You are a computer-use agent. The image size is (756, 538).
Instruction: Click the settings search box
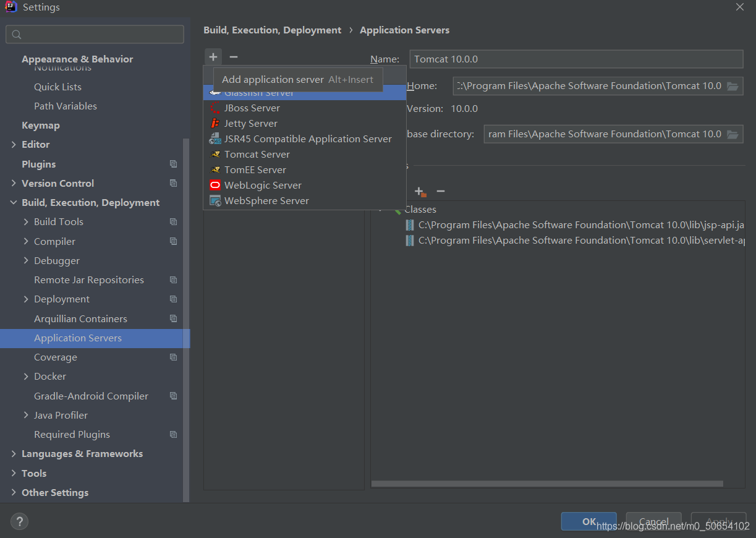[95, 35]
